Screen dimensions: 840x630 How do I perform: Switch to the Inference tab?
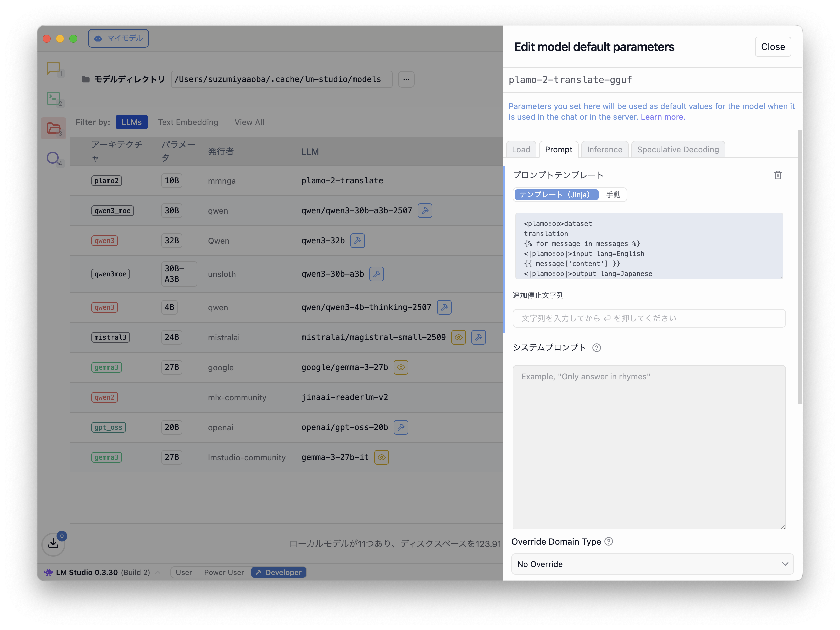tap(605, 150)
